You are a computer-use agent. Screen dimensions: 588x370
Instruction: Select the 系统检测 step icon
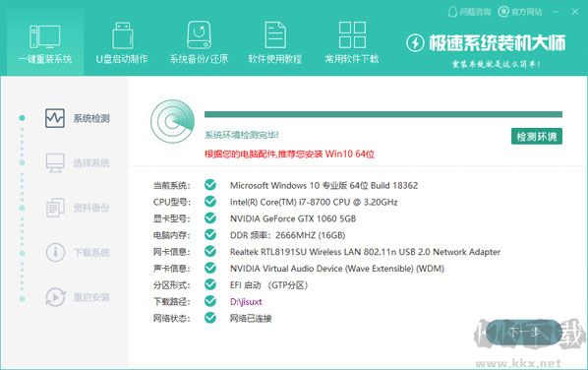pyautogui.click(x=55, y=119)
